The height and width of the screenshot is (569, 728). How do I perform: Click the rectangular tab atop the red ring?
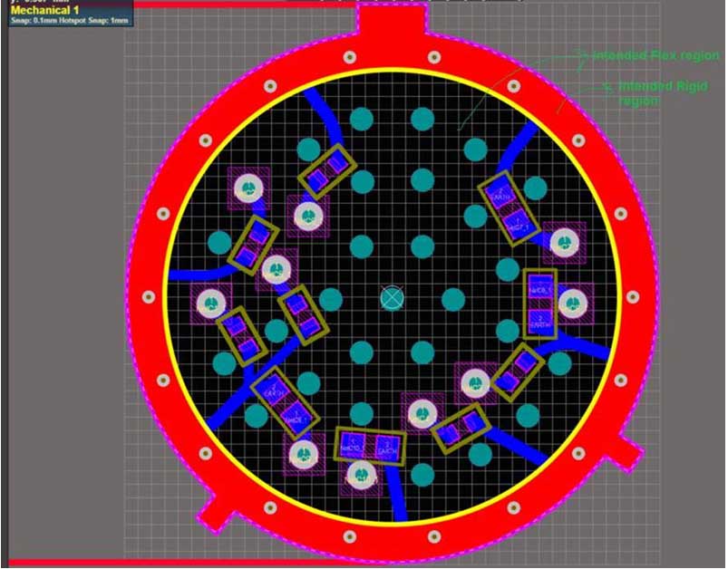coord(392,22)
